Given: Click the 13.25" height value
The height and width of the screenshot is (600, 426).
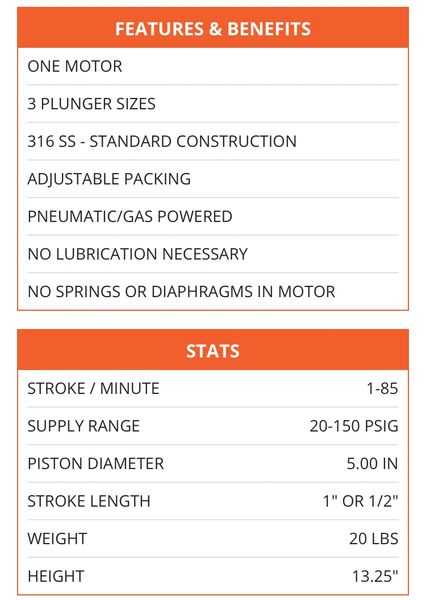Looking at the screenshot, I should (x=375, y=576).
